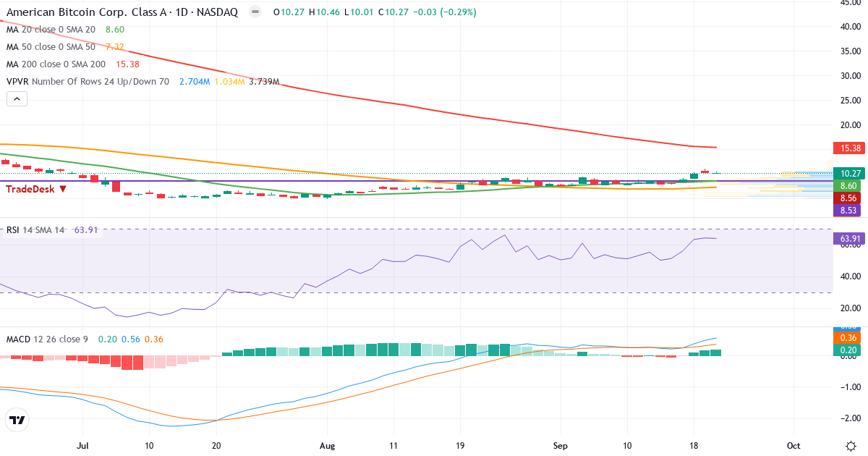
Task: Click the purple 63.91 RSI axis label
Action: pyautogui.click(x=848, y=238)
